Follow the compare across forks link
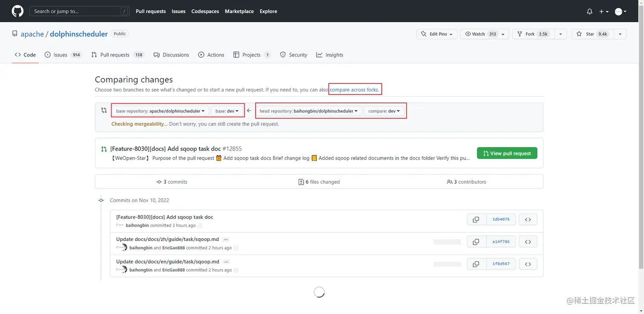The image size is (644, 314). point(354,90)
